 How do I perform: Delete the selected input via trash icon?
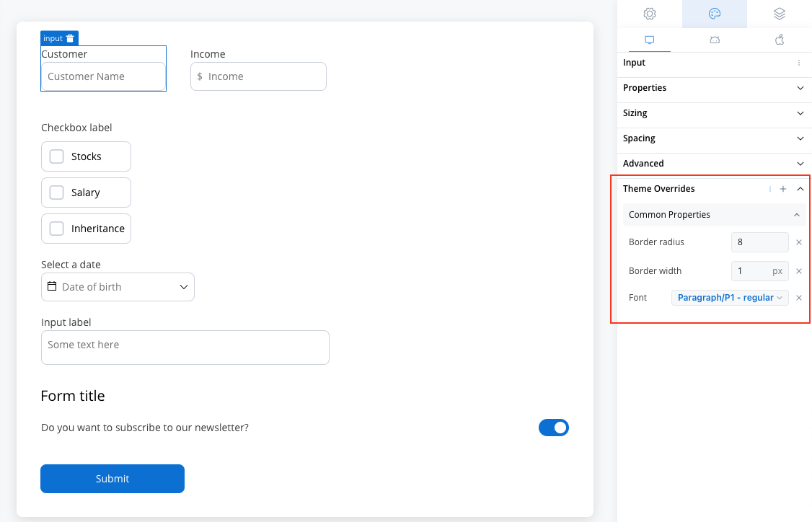pos(71,38)
